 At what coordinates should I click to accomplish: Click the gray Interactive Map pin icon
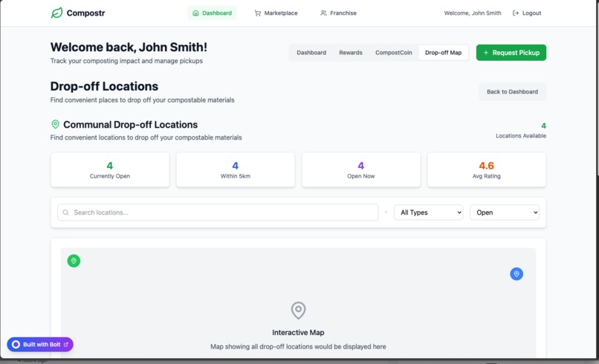point(298,311)
